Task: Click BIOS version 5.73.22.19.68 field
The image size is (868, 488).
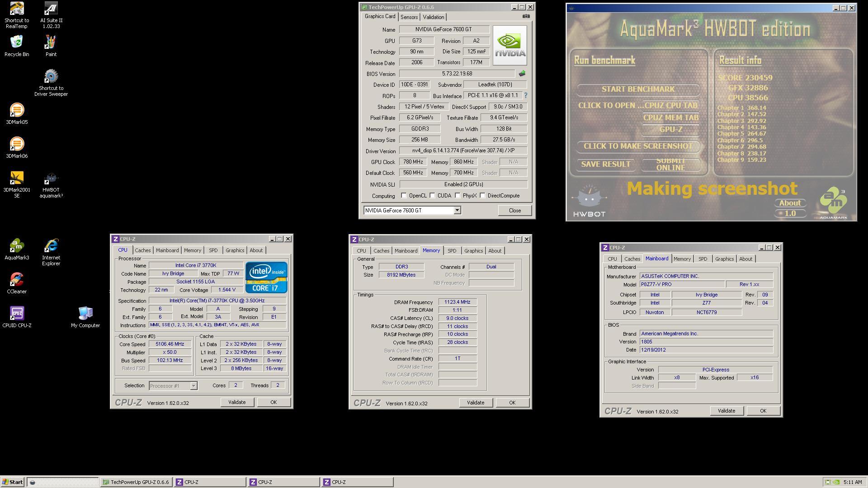Action: coord(457,74)
